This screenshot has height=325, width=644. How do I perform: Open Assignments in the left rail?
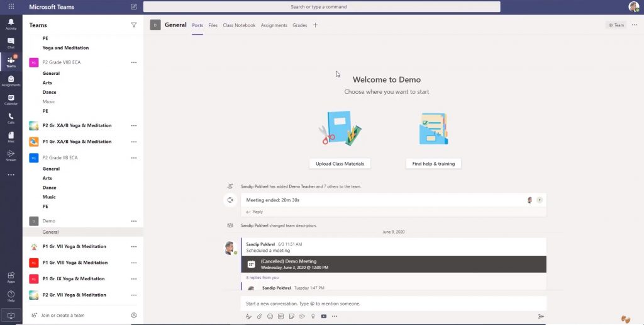coord(11,81)
